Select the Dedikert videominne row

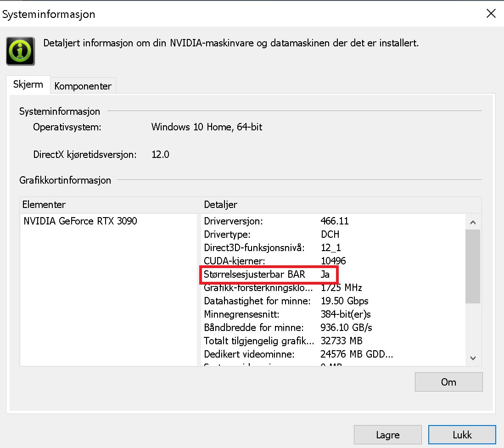[333, 354]
